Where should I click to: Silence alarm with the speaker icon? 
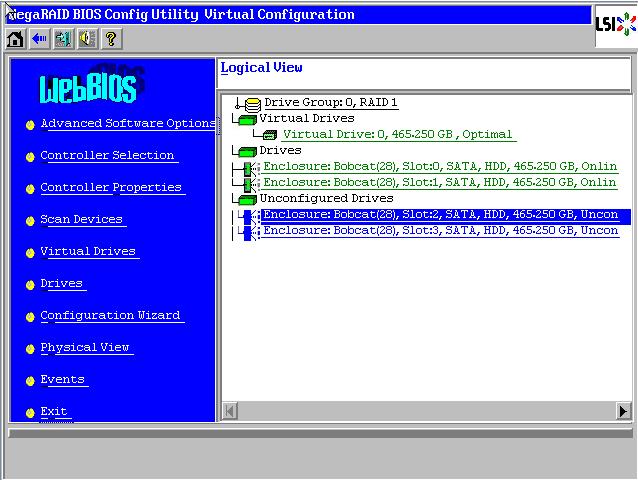(x=87, y=39)
